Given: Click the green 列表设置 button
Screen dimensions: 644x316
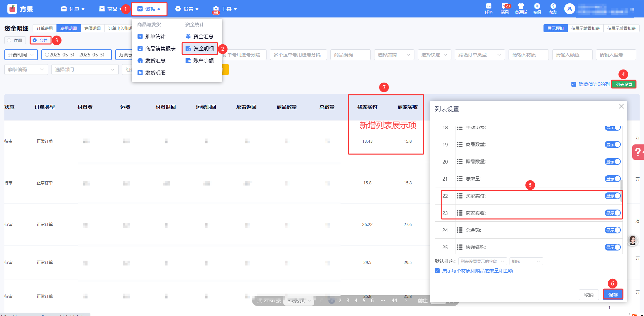Looking at the screenshot, I should click(x=624, y=84).
